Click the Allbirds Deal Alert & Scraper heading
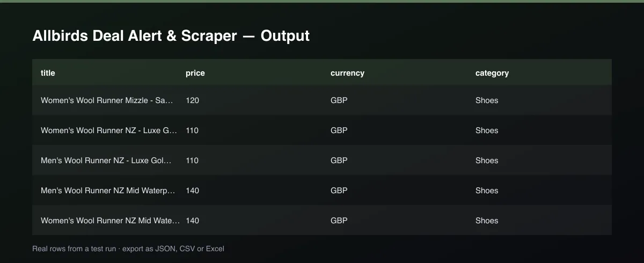644x263 pixels. [171, 36]
